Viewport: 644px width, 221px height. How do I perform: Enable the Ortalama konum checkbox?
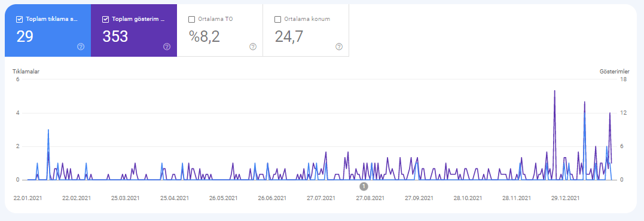(277, 19)
